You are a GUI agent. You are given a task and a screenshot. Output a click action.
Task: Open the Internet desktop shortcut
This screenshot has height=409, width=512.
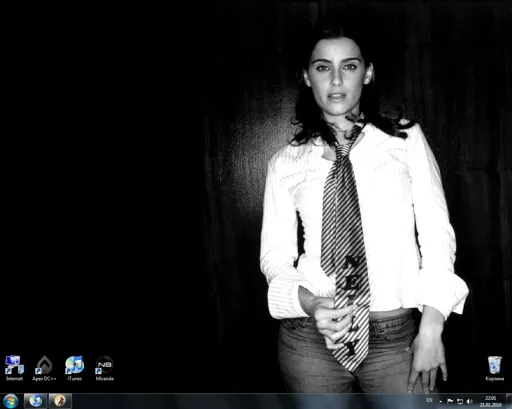coord(14,368)
